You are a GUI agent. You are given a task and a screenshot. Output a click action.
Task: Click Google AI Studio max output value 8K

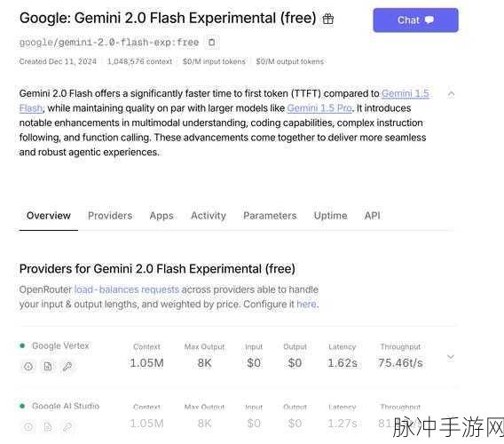(204, 424)
